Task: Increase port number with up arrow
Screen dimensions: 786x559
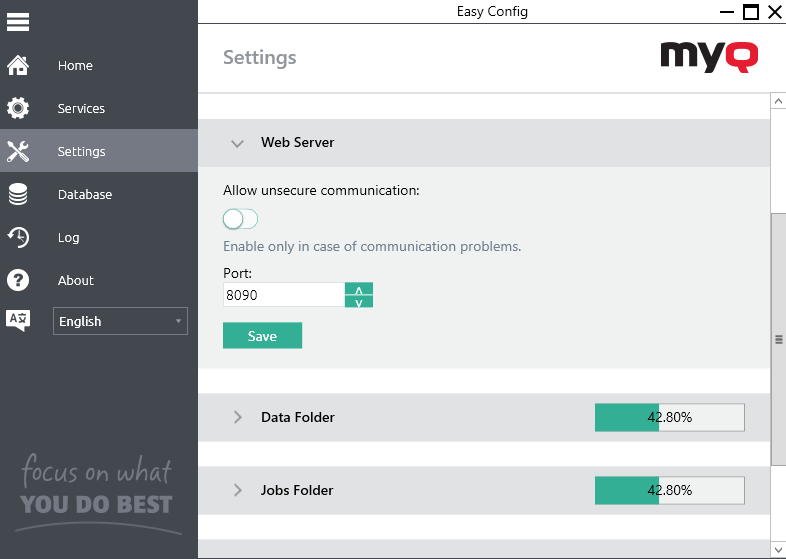Action: click(x=359, y=289)
